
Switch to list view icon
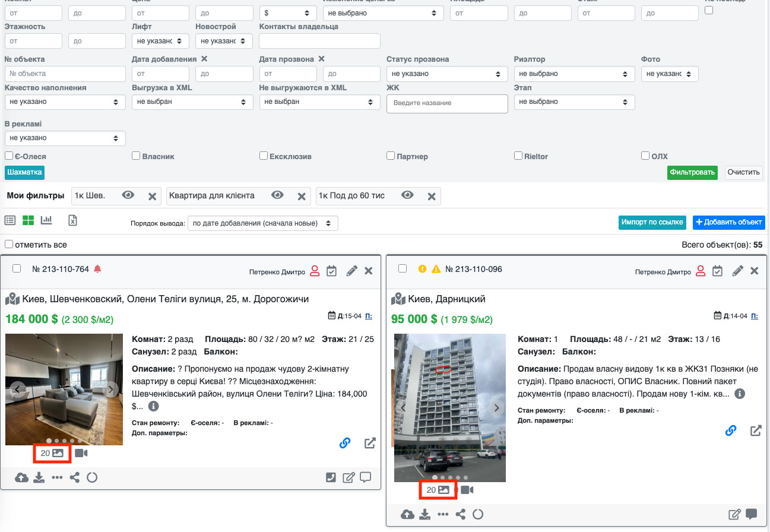coord(10,221)
